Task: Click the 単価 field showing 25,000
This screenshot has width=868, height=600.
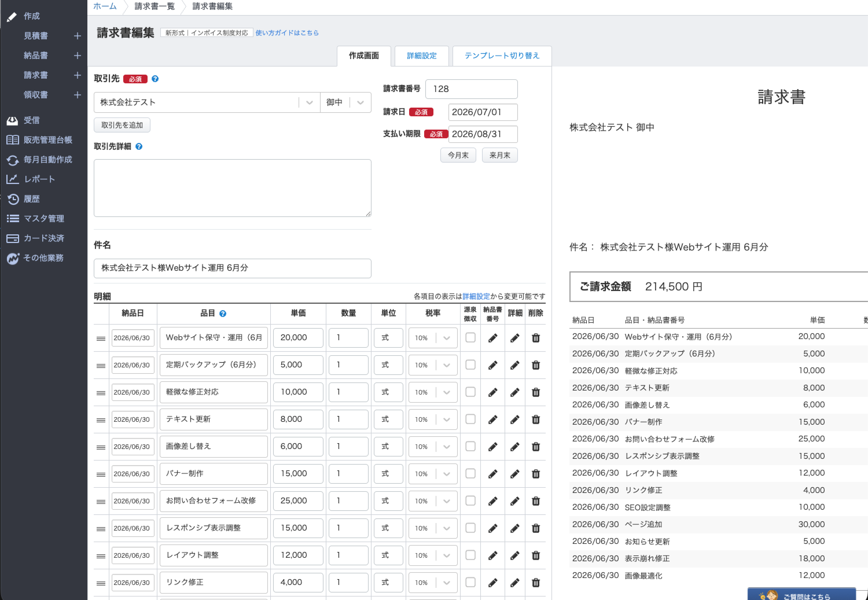Action: pyautogui.click(x=298, y=501)
